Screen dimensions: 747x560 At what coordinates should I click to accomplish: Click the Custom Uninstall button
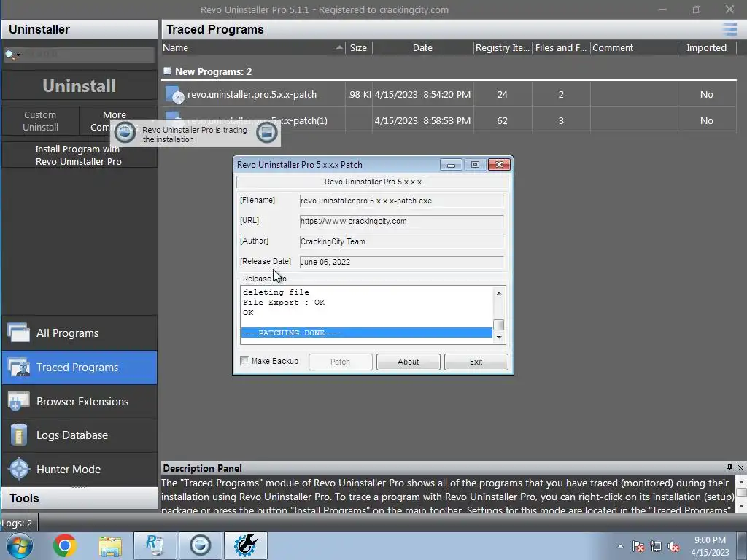tap(41, 121)
